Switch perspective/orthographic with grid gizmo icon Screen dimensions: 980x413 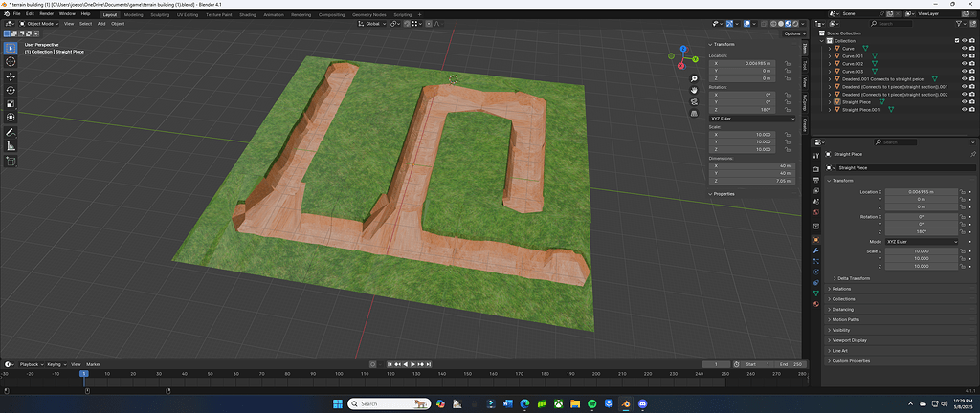(x=694, y=114)
